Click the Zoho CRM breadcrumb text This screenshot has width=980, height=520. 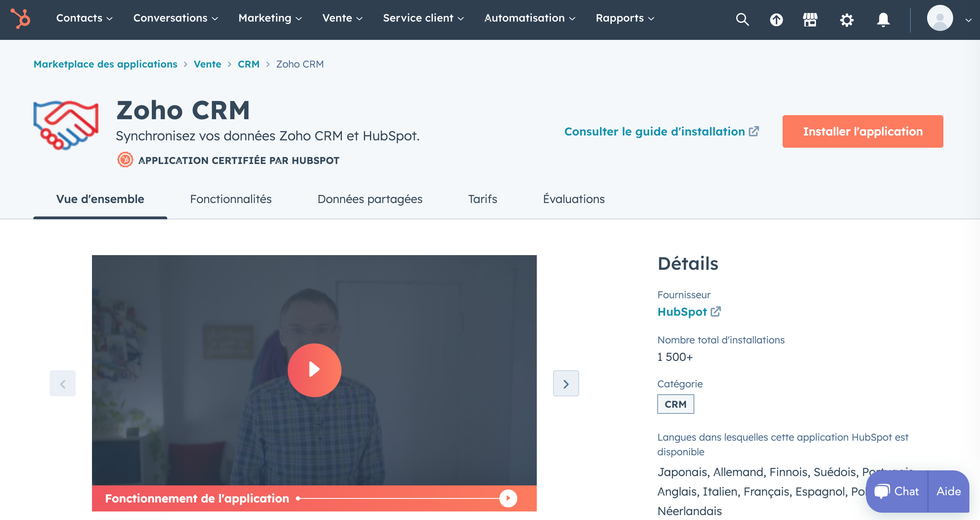coord(300,64)
